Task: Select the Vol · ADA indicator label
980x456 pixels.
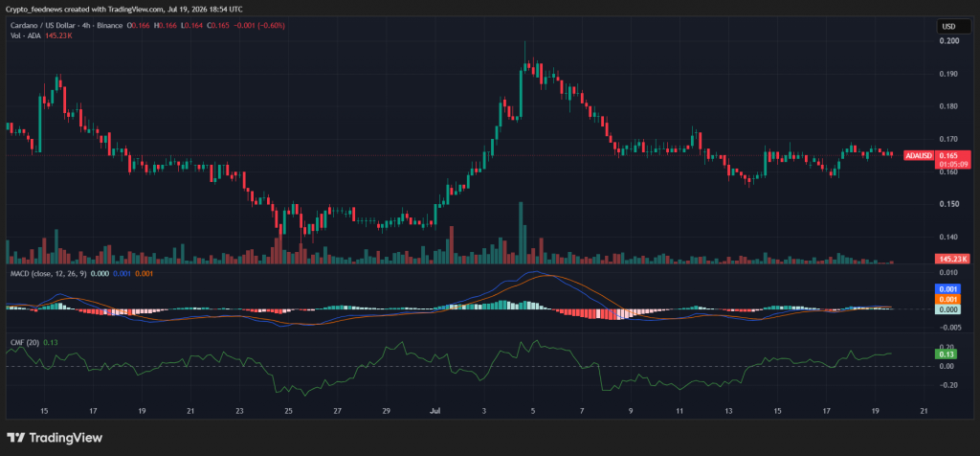Action: coord(26,35)
